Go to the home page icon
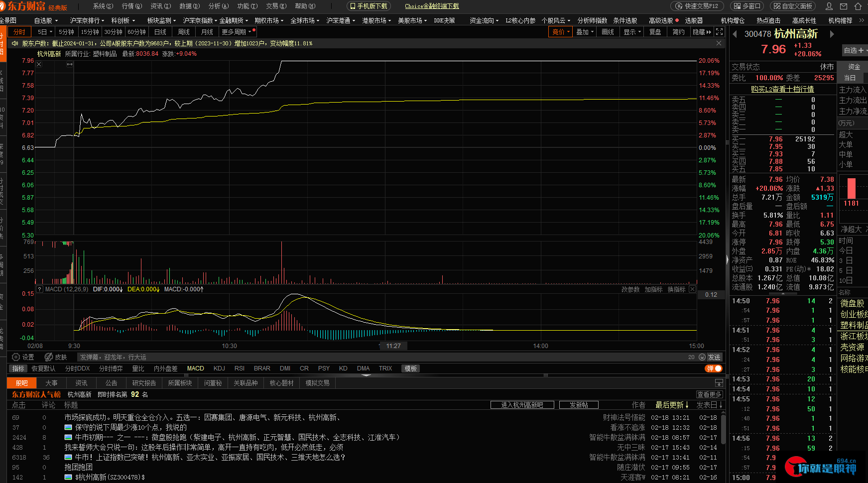Image resolution: width=868 pixels, height=483 pixels. tap(858, 6)
